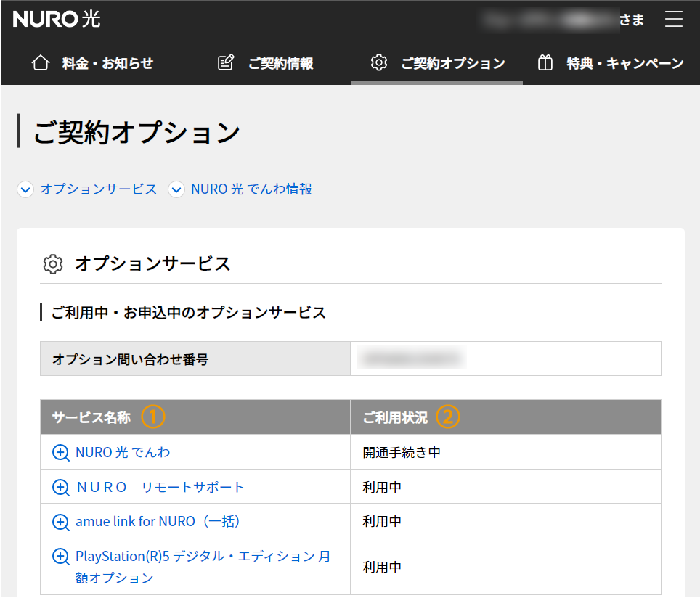Click the ご契約オプション page heading
The image size is (700, 598).
pyautogui.click(x=137, y=132)
